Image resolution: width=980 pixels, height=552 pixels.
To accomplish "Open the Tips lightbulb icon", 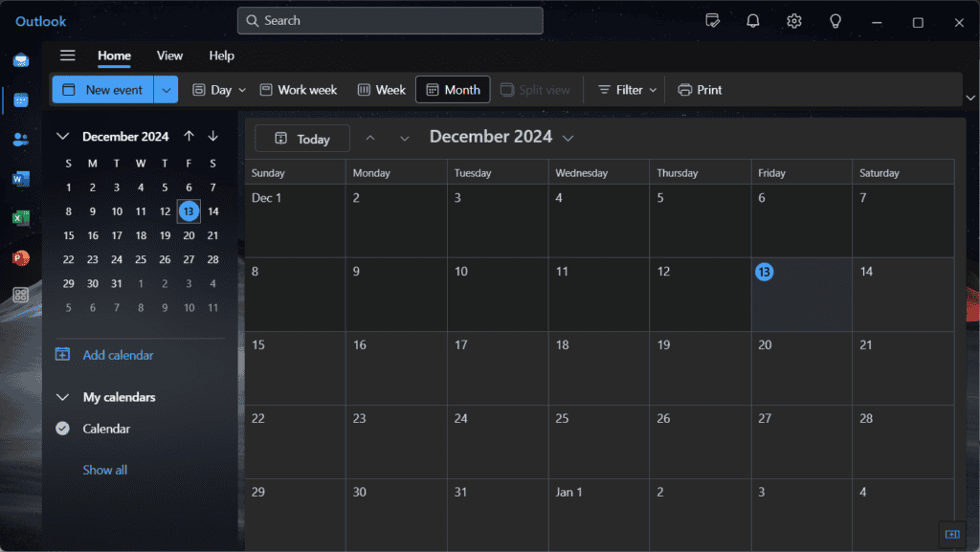I will (x=835, y=21).
